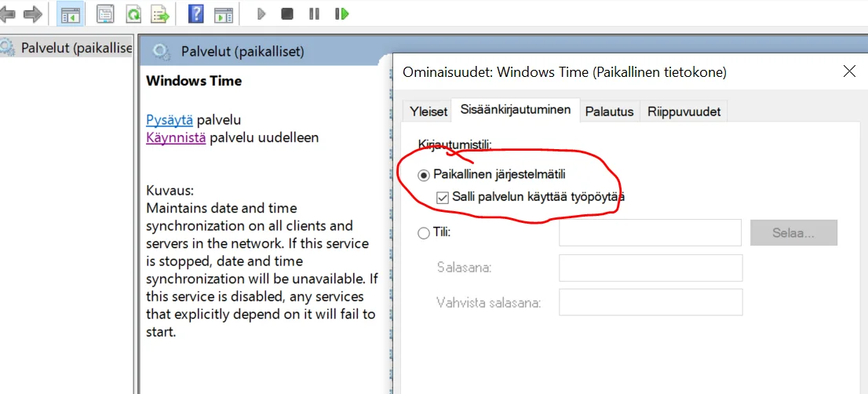Image resolution: width=868 pixels, height=394 pixels.
Task: Toggle the Show/Hide Console Tree icon
Action: tap(70, 13)
